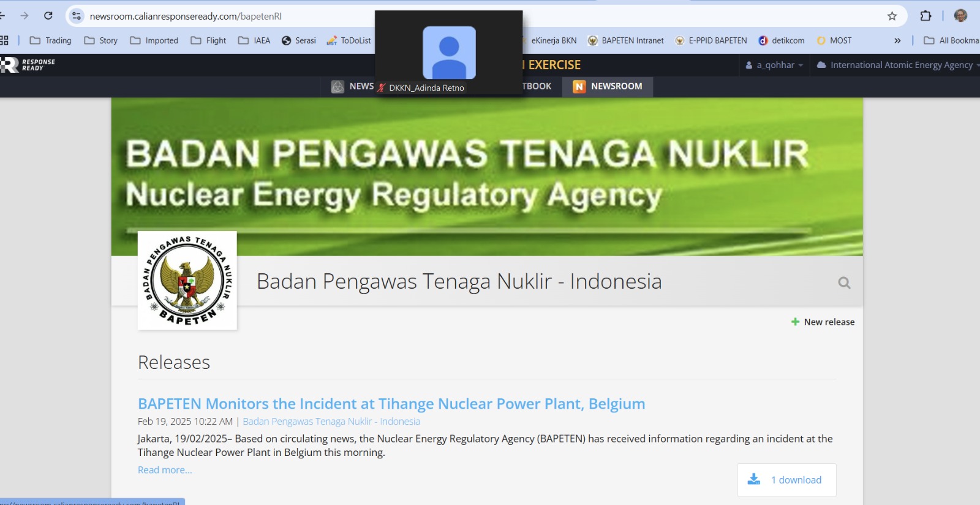980x505 pixels.
Task: Click the download arrow icon
Action: click(x=754, y=479)
